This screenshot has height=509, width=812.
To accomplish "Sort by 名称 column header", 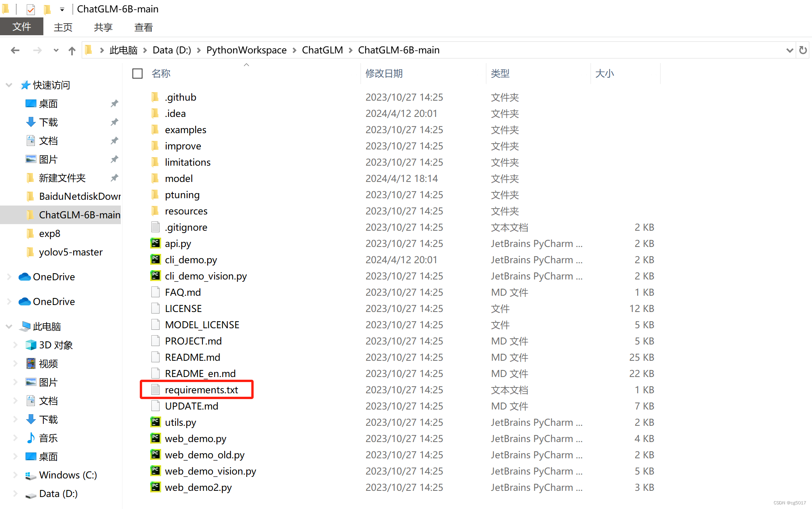I will [161, 74].
